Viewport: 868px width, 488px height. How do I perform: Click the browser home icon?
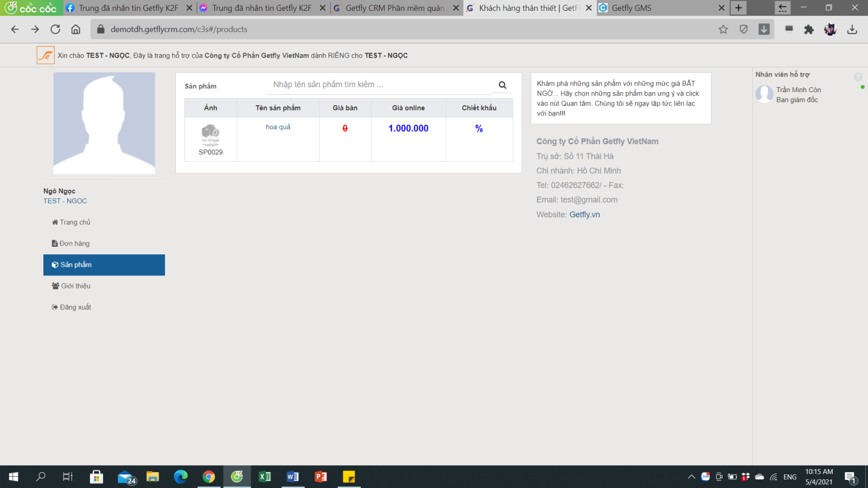click(76, 29)
